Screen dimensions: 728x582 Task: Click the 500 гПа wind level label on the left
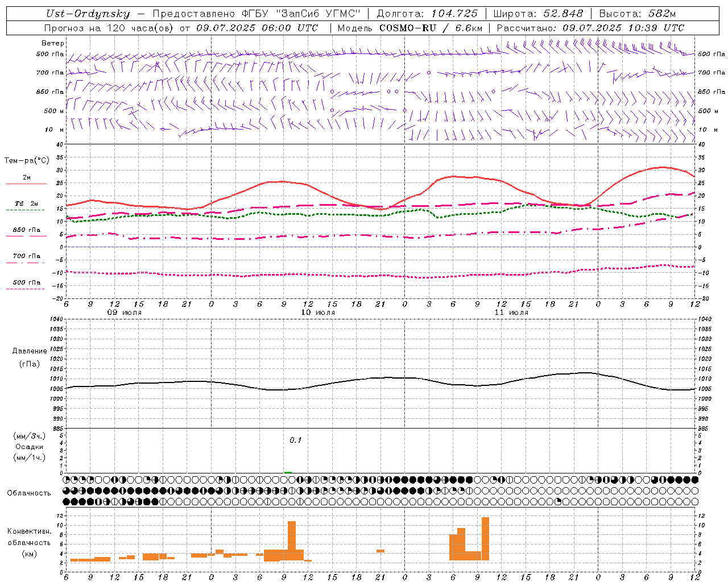(50, 55)
